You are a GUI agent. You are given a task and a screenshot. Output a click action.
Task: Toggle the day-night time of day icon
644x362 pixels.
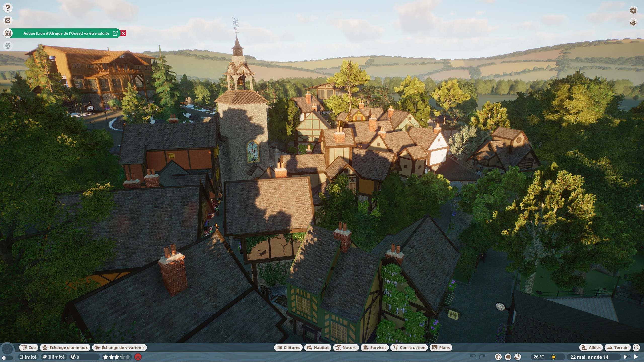coord(518,357)
